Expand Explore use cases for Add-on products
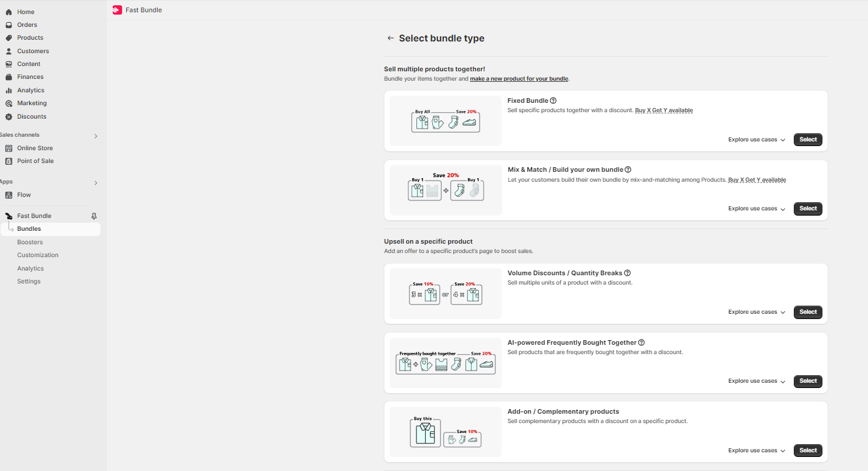 756,451
